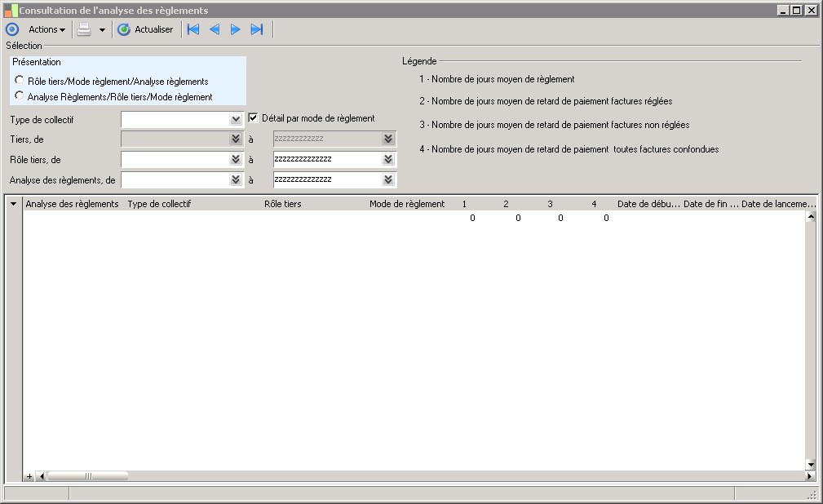Jump to the last record
The height and width of the screenshot is (504, 823).
(x=257, y=29)
